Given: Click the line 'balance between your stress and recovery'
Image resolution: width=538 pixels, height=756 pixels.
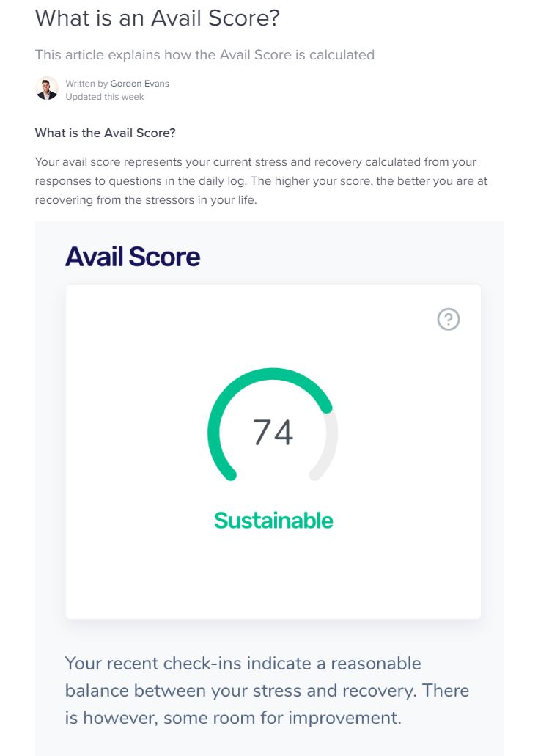Looking at the screenshot, I should tap(267, 690).
